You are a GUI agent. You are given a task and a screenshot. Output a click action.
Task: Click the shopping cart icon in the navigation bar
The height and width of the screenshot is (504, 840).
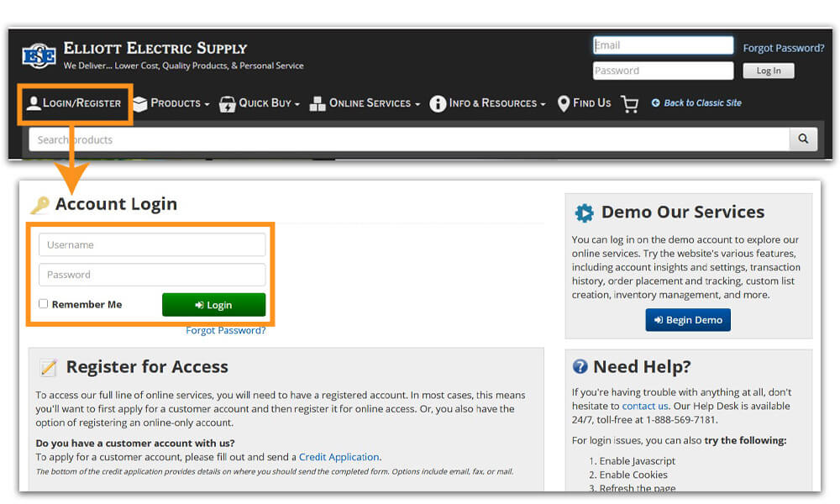coord(629,103)
